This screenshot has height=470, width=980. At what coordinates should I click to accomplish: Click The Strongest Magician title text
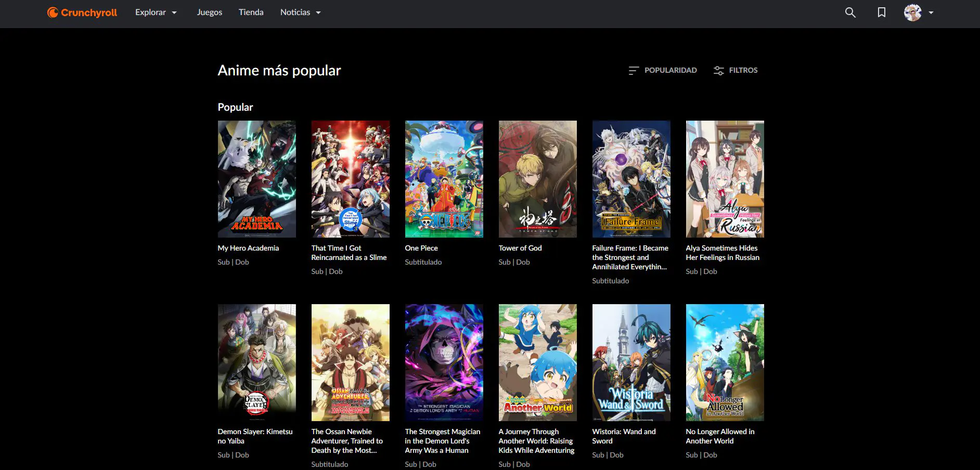(x=443, y=441)
